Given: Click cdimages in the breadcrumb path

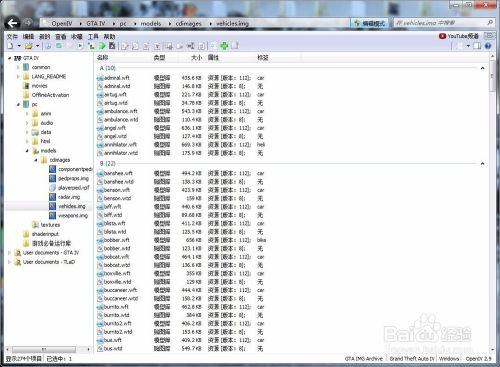Looking at the screenshot, I should 188,24.
